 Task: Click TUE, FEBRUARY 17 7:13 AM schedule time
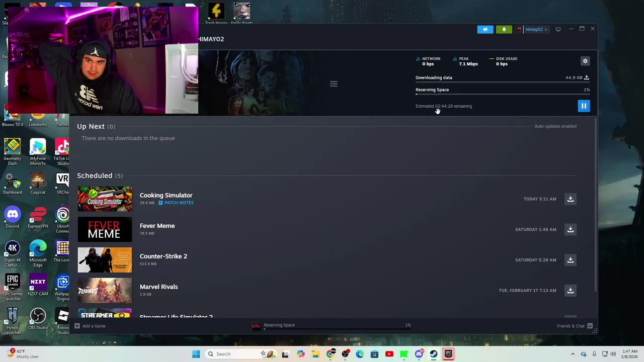coord(527,290)
